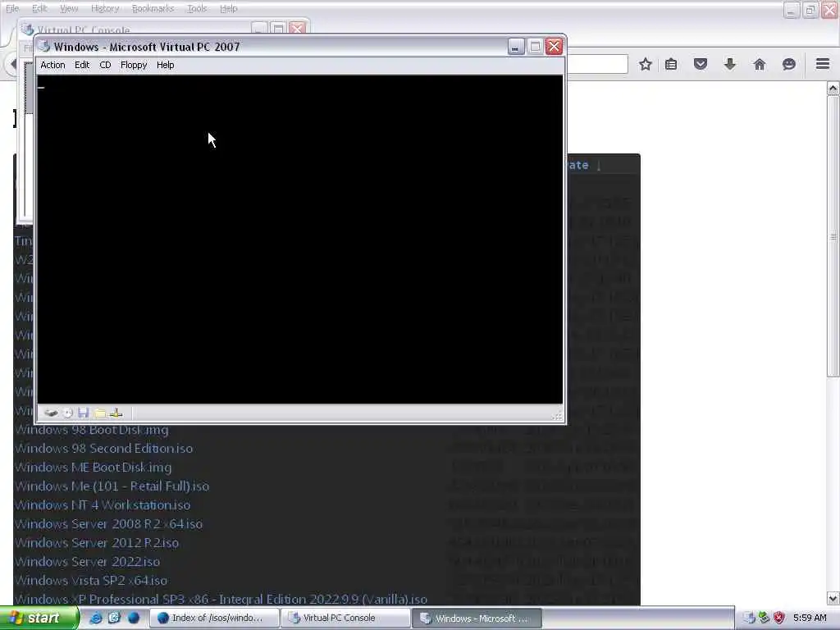Open Windows 98 Boot Disk.img link
This screenshot has width=840, height=630.
tap(92, 430)
